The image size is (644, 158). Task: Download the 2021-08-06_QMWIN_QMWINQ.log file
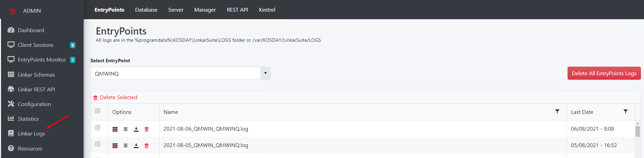(x=136, y=129)
